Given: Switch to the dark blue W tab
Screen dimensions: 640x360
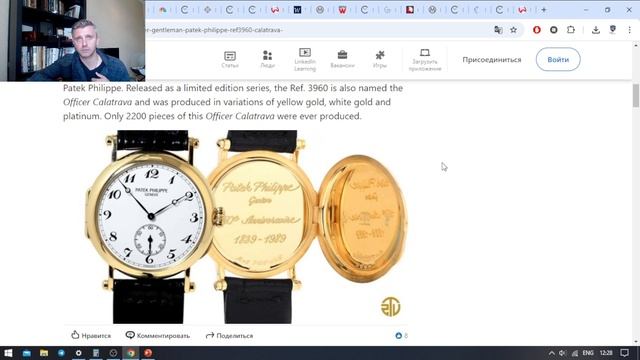Looking at the screenshot, I should (x=298, y=10).
